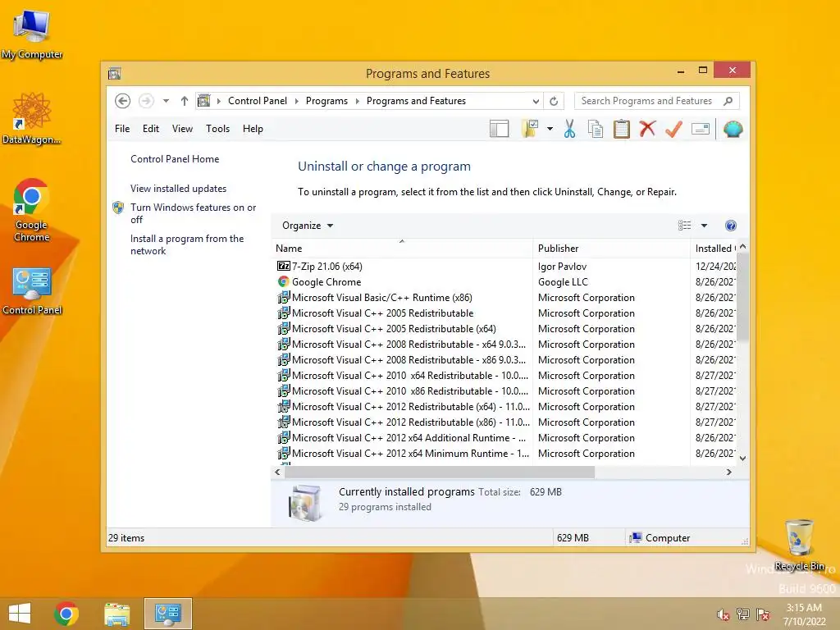Open the Help menu
Viewport: 840px width, 630px height.
pyautogui.click(x=253, y=129)
